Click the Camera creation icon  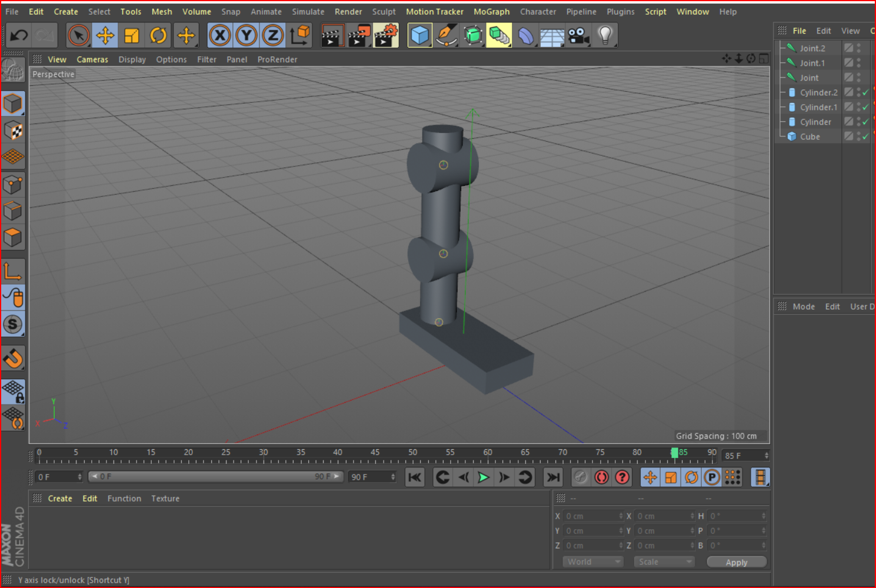578,35
